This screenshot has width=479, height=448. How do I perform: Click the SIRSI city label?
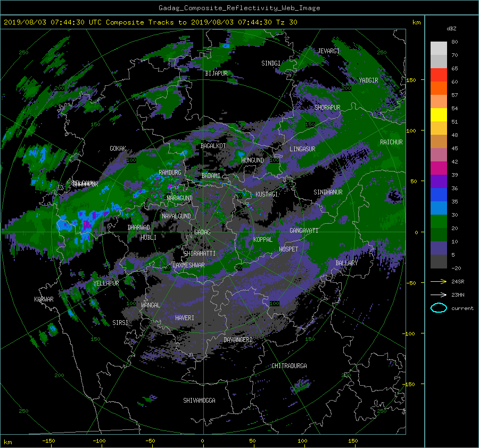click(x=120, y=323)
